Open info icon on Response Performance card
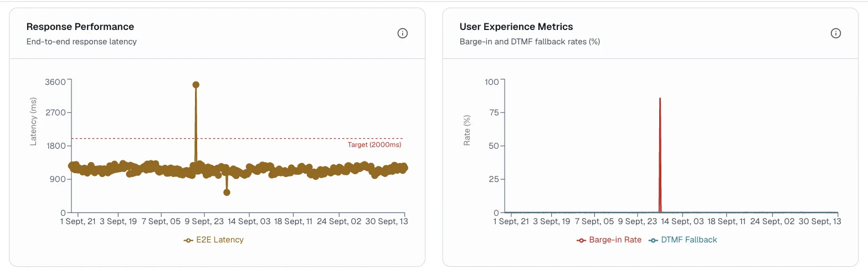868x273 pixels. (403, 33)
